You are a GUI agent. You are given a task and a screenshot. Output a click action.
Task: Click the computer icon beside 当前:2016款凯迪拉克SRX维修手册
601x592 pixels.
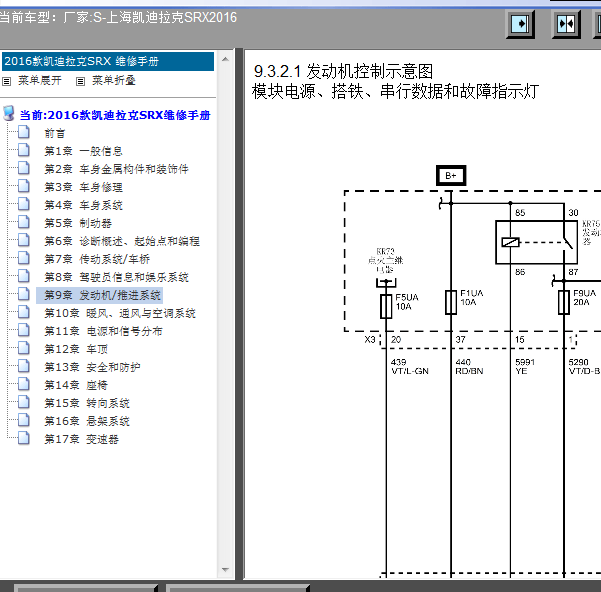[x=9, y=114]
